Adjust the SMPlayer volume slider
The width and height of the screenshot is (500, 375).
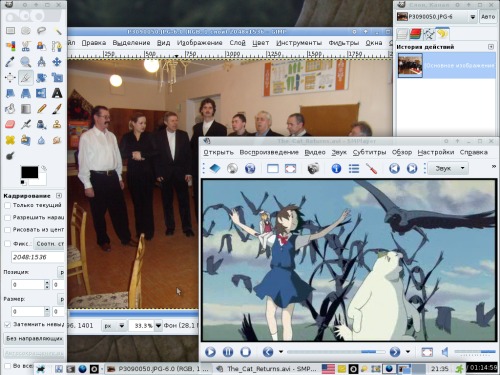(x=475, y=352)
